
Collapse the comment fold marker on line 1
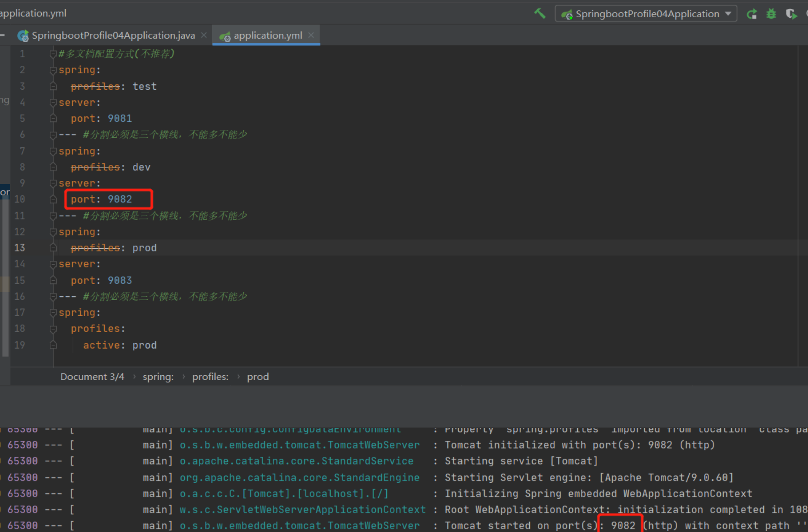(x=53, y=54)
